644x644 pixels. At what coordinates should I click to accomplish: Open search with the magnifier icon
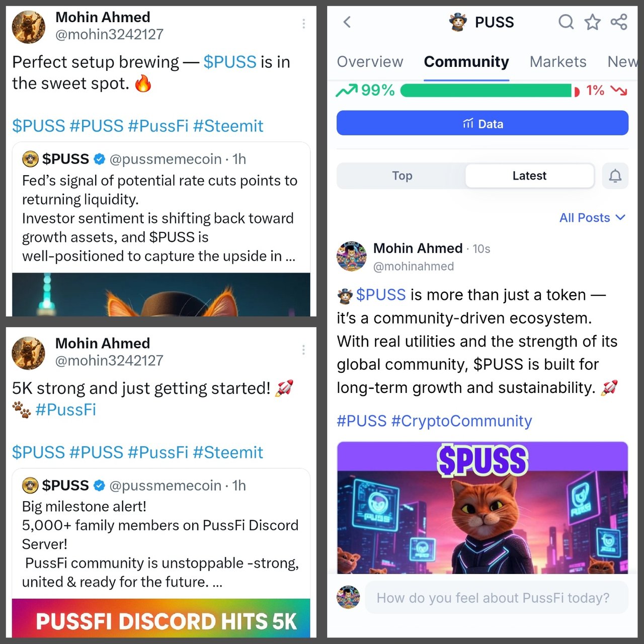coord(566,22)
